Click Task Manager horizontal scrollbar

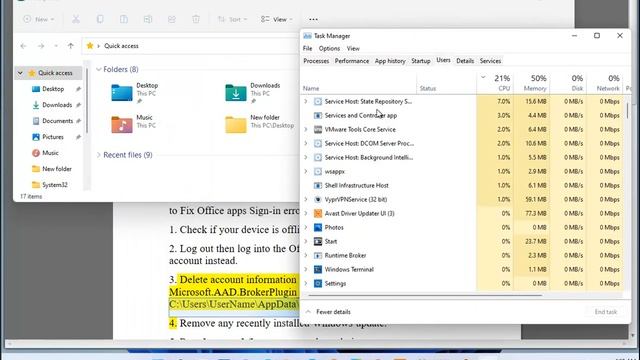[x=424, y=295]
